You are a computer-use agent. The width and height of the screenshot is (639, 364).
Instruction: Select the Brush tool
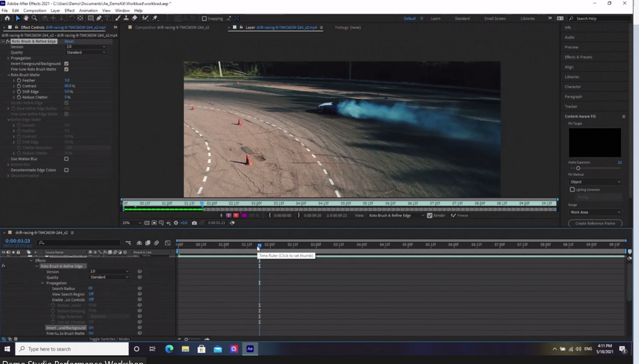tap(118, 18)
